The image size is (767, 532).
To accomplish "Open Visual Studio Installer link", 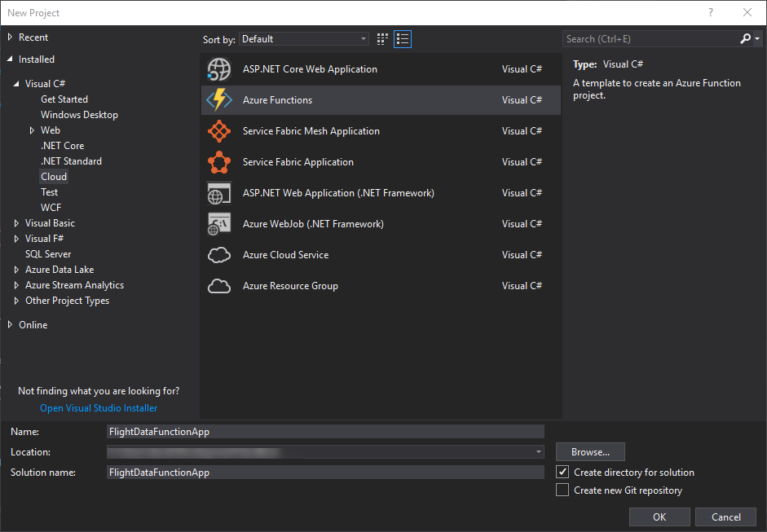I will pyautogui.click(x=99, y=408).
